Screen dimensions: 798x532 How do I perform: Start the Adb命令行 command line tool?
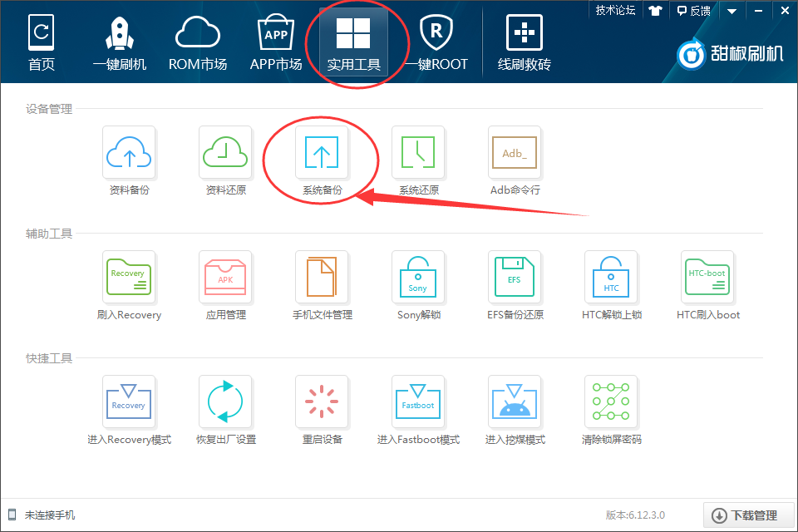[515, 152]
